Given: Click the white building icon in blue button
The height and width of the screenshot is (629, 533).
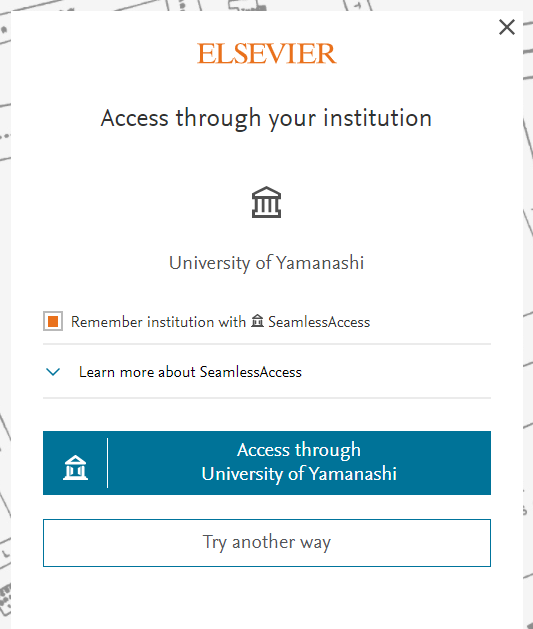Looking at the screenshot, I should point(75,467).
